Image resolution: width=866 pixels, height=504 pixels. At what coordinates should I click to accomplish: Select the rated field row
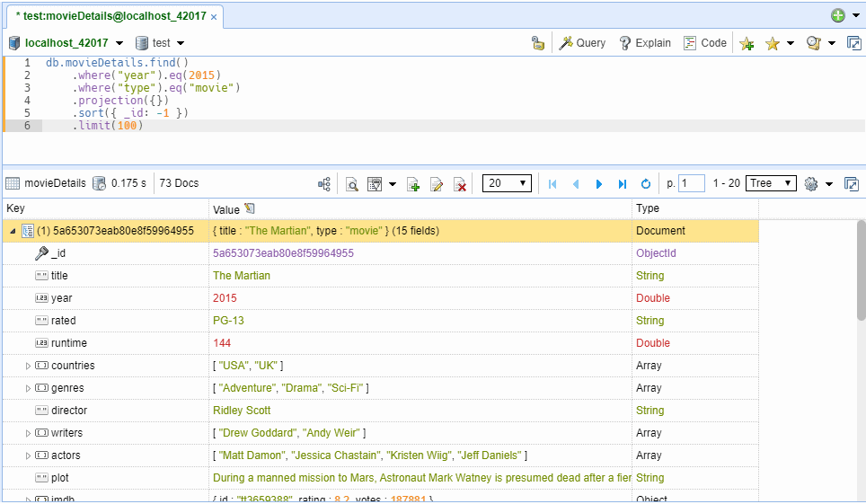click(x=381, y=321)
